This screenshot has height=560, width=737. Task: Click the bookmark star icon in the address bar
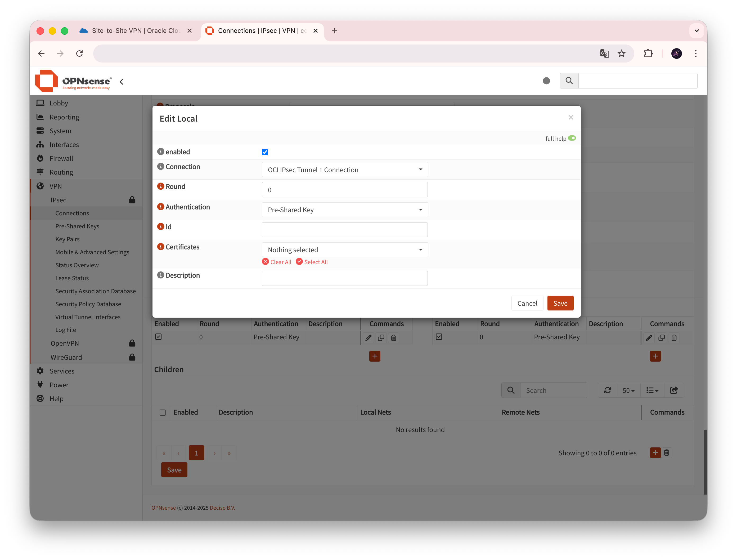[x=621, y=54]
